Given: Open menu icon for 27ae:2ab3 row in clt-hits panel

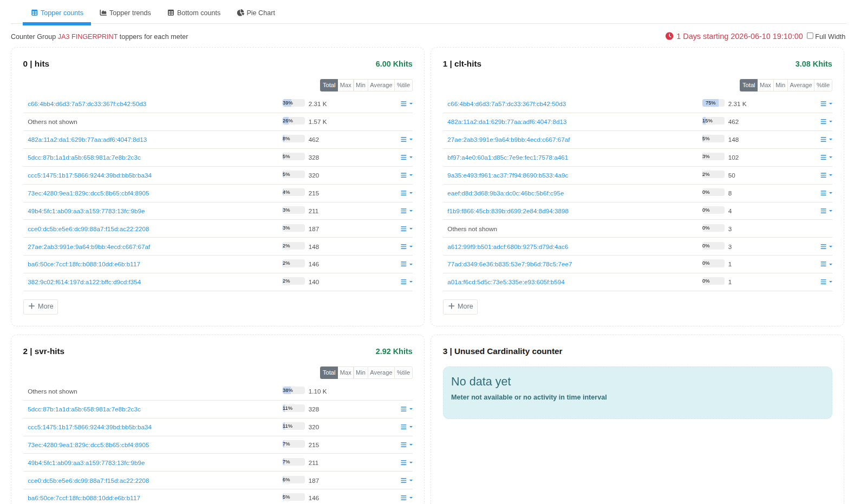Looking at the screenshot, I should click(x=826, y=140).
